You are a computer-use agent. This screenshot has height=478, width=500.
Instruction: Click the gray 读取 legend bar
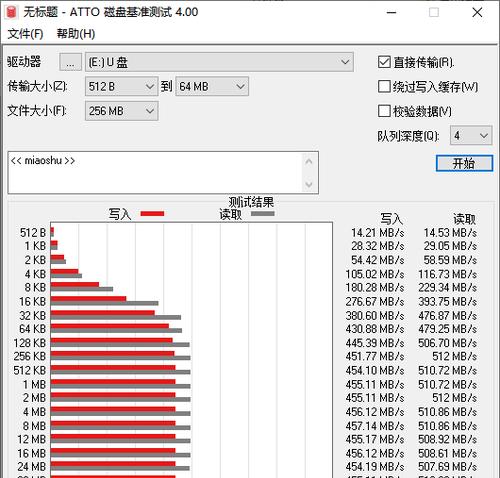[x=263, y=214]
